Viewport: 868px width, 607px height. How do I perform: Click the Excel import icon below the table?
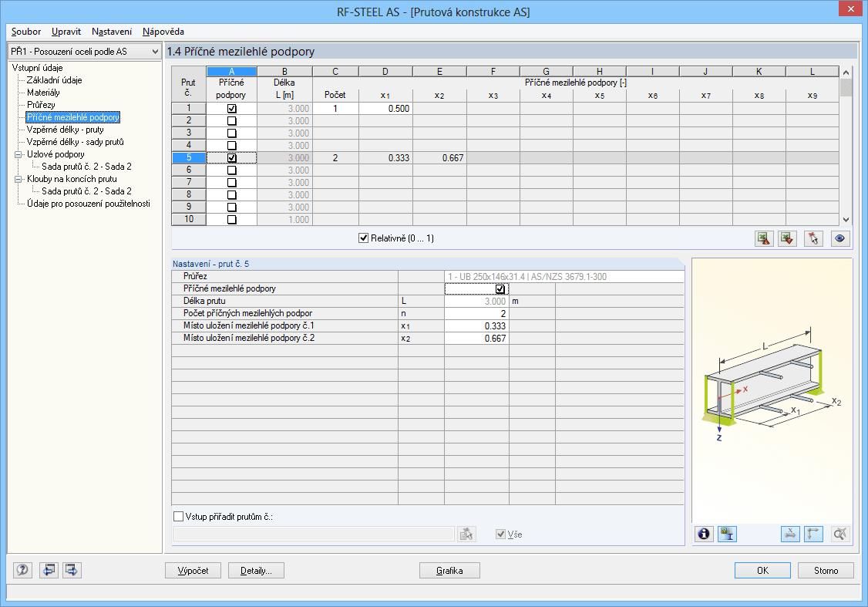787,238
